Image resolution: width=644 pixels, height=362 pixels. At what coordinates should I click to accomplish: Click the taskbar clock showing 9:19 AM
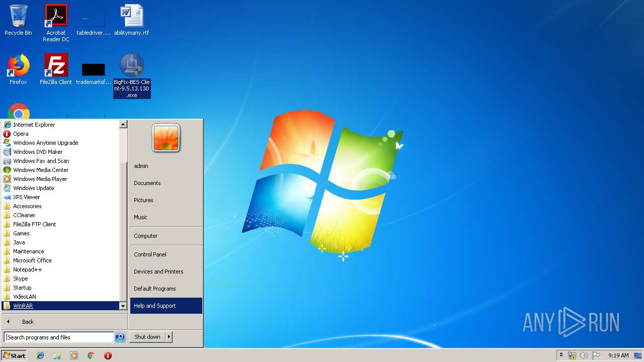tap(618, 355)
